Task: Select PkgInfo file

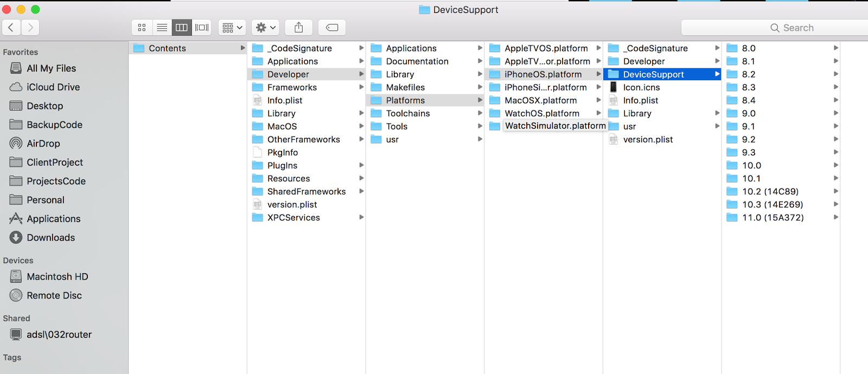Action: click(307, 153)
